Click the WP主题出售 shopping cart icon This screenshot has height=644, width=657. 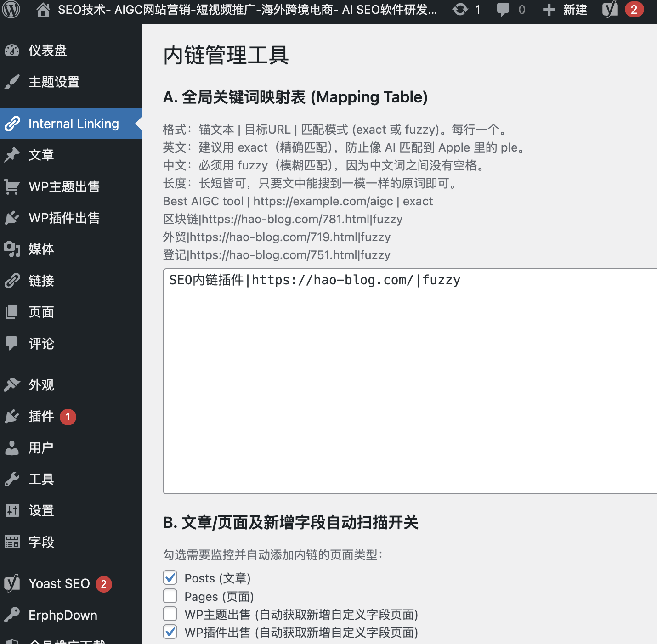coord(12,186)
